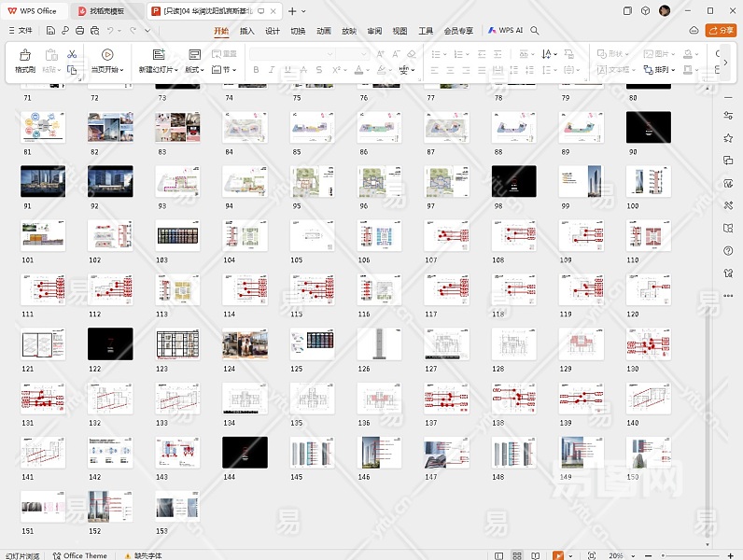The width and height of the screenshot is (743, 560).
Task: Open the 排列 arrange dropdown
Action: pyautogui.click(x=664, y=70)
